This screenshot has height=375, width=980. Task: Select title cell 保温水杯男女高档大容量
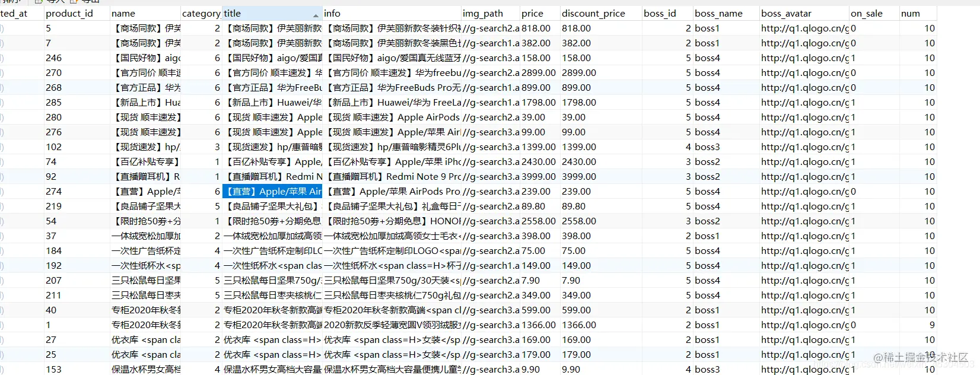pos(272,369)
